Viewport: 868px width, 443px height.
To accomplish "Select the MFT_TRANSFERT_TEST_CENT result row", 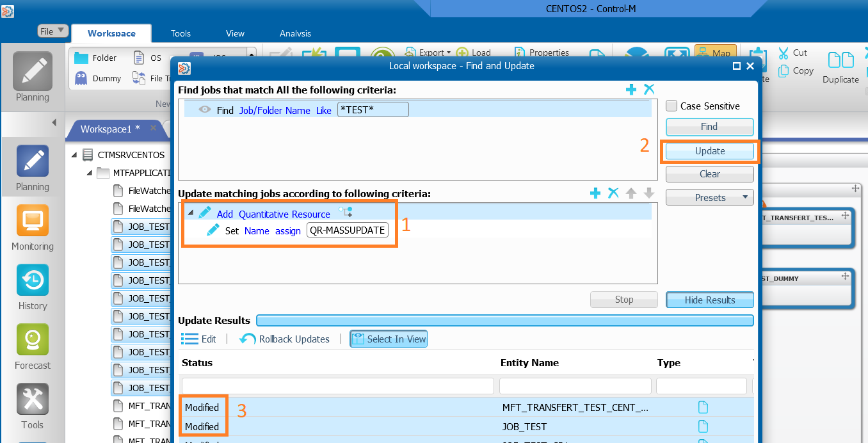I will pyautogui.click(x=467, y=407).
